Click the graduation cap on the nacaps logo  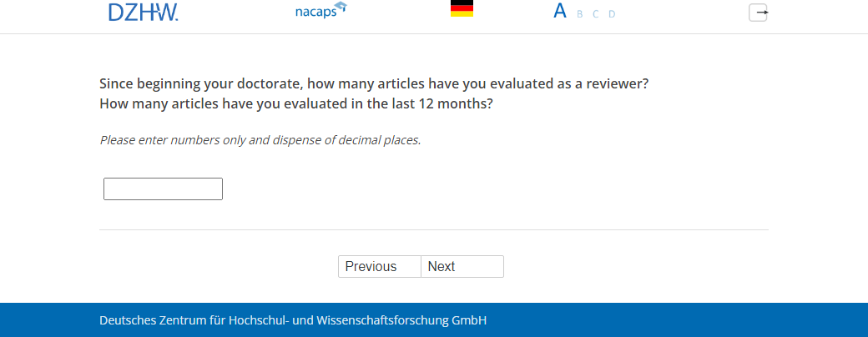point(340,8)
